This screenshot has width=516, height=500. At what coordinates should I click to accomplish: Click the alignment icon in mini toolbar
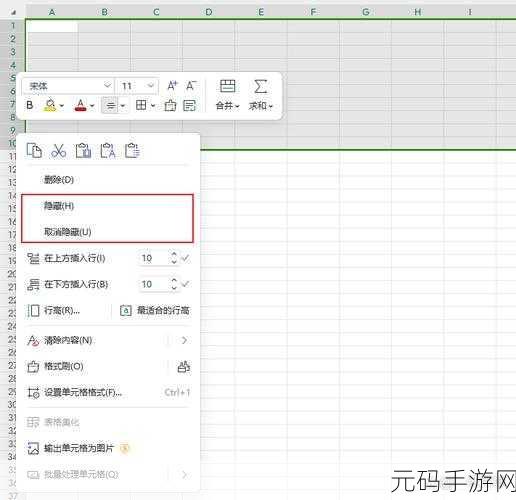(x=110, y=106)
